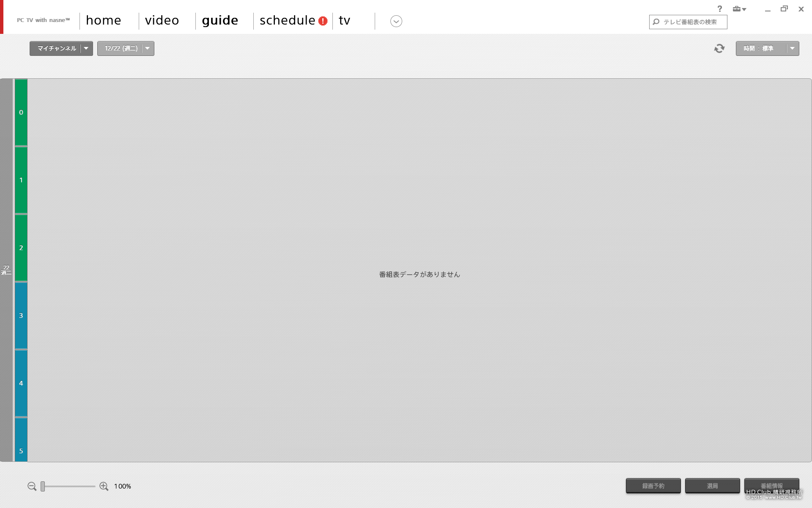Click the refresh guide data icon
Screen dimensions: 812x508
pos(719,49)
